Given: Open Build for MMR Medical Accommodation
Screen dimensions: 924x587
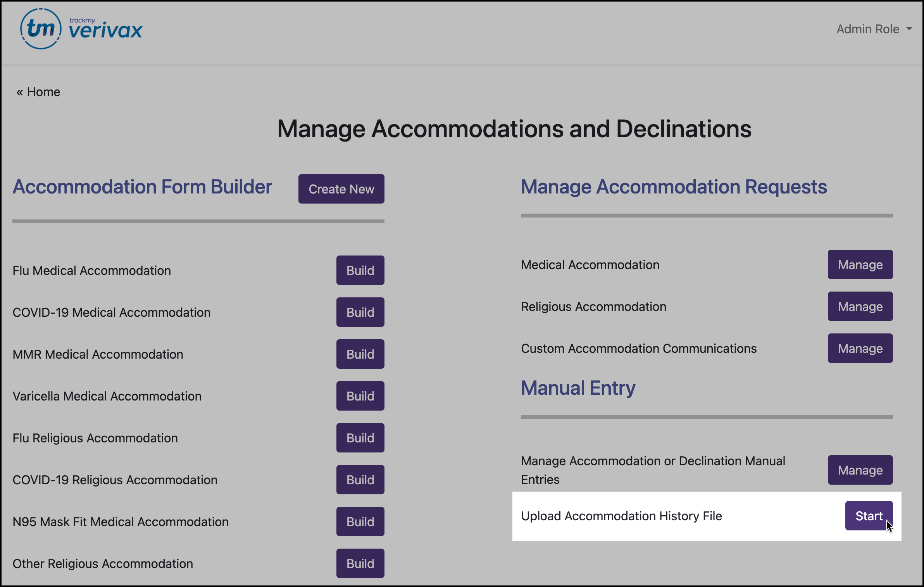Looking at the screenshot, I should [360, 354].
